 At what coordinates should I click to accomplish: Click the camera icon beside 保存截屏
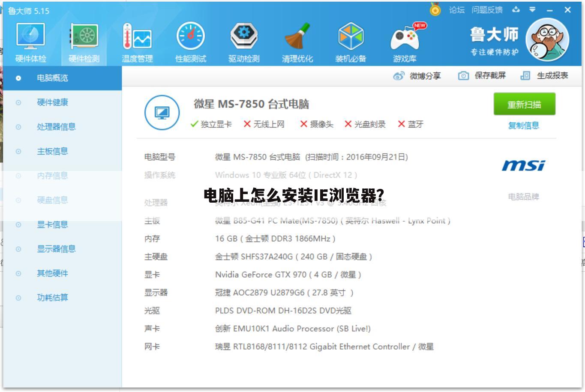point(463,76)
